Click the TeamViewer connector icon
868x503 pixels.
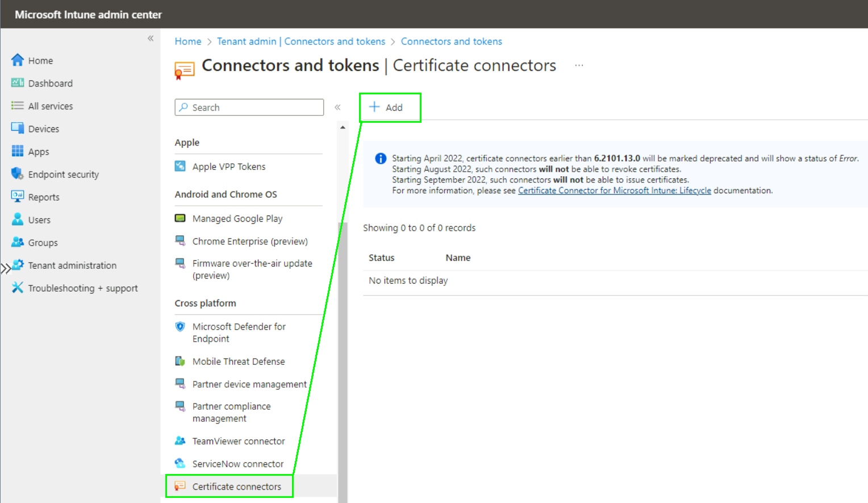[x=180, y=440]
